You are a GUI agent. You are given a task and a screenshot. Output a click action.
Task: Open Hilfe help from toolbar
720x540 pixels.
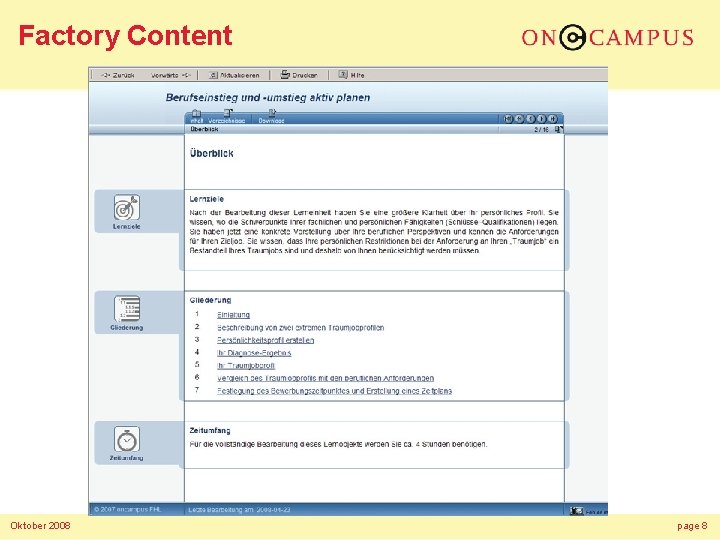tap(352, 75)
